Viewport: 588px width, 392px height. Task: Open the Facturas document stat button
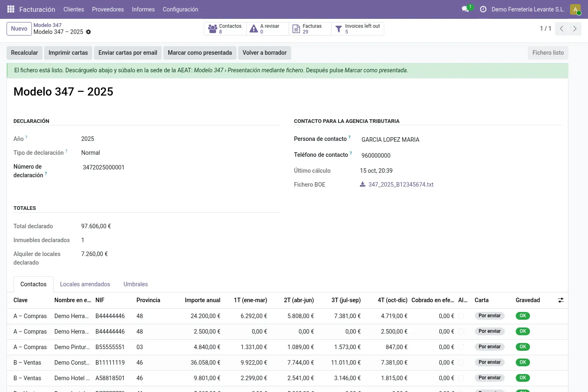tap(310, 29)
